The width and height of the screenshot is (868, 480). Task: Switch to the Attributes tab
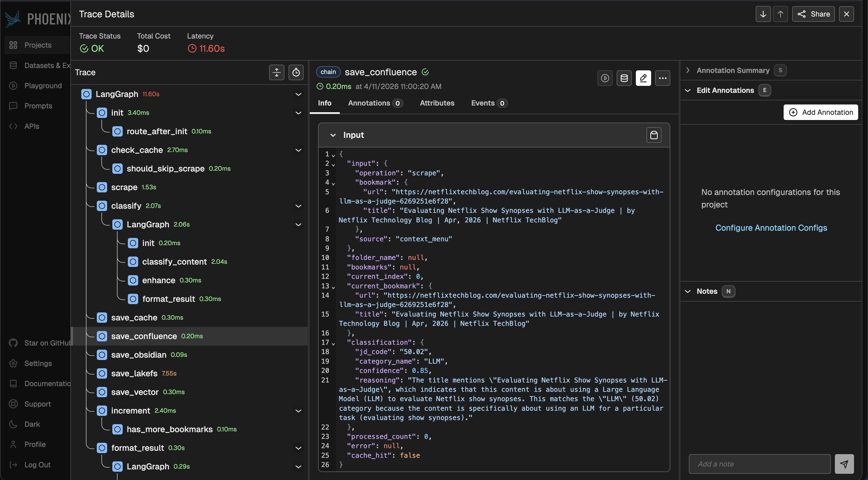[437, 103]
